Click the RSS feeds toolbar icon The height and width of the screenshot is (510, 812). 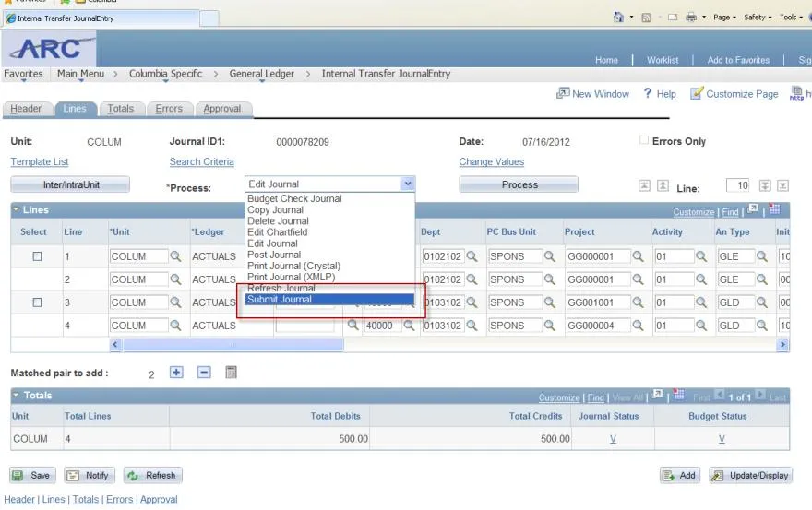point(646,18)
